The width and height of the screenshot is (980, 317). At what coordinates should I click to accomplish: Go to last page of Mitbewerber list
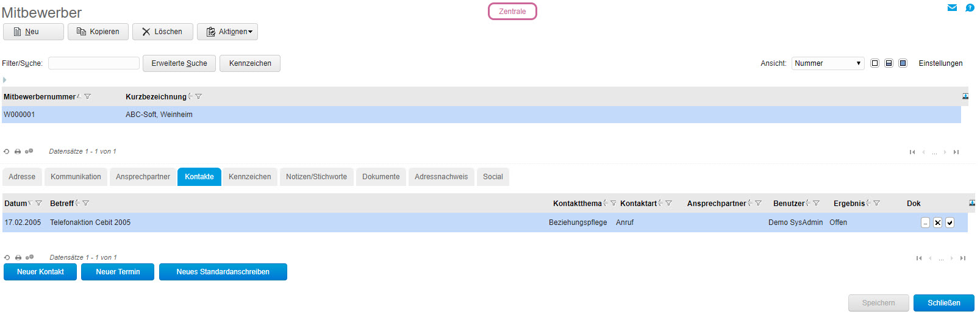coord(956,152)
